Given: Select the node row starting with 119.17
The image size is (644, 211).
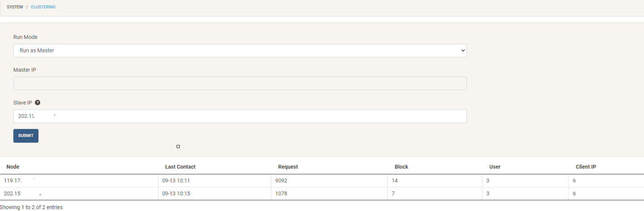Looking at the screenshot, I should 13,181.
